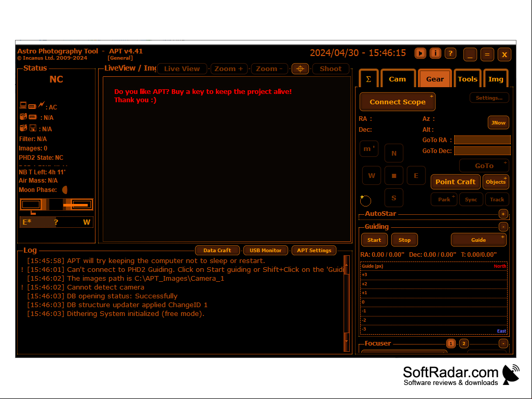Open APT Settings
This screenshot has width=532, height=399.
[314, 251]
